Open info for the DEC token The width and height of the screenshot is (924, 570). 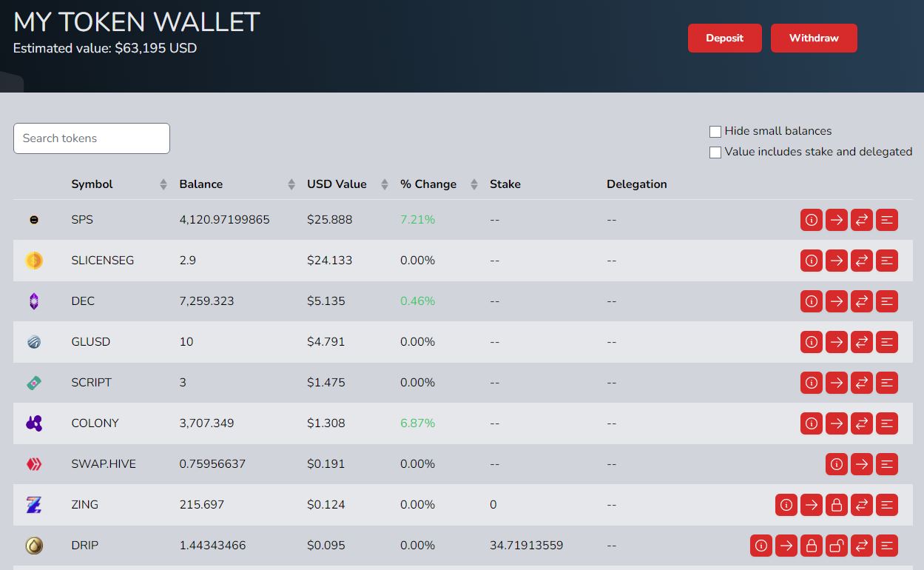pos(812,301)
